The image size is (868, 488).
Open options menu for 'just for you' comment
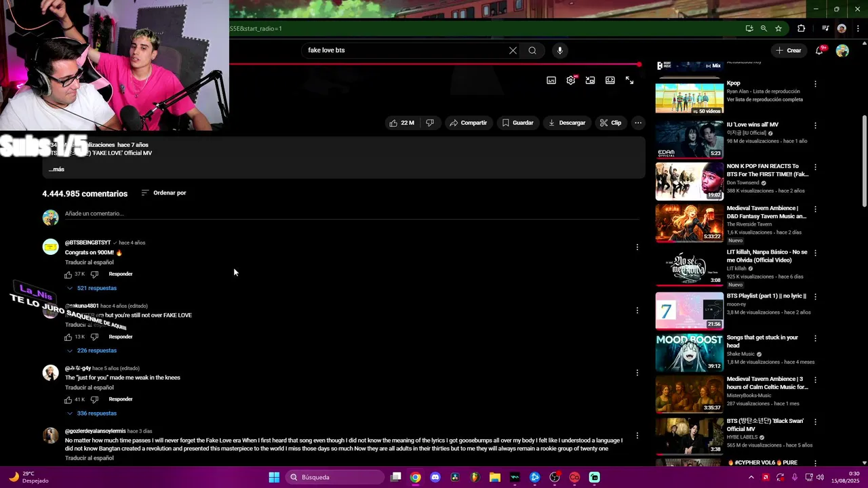(637, 373)
